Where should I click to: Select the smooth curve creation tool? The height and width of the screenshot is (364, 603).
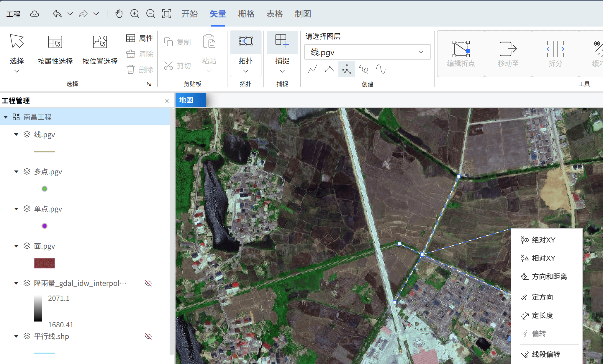coord(381,69)
